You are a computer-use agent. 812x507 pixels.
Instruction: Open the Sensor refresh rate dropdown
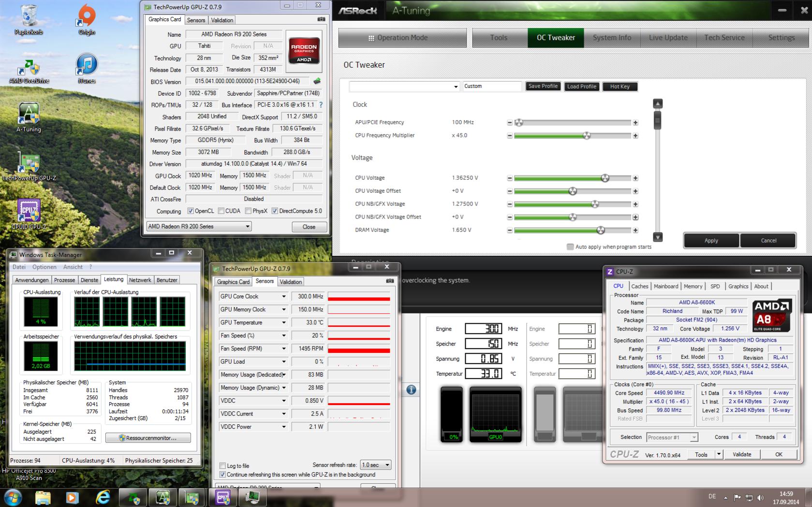tap(376, 465)
